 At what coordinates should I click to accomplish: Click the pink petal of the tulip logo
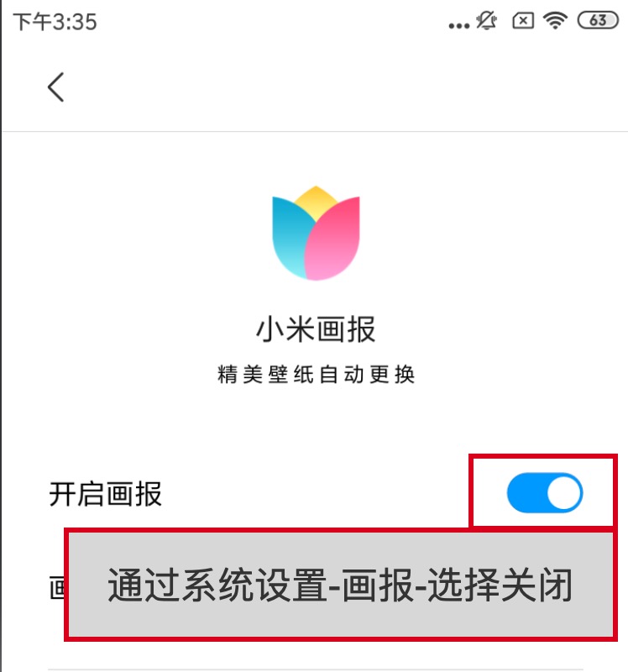tap(334, 240)
